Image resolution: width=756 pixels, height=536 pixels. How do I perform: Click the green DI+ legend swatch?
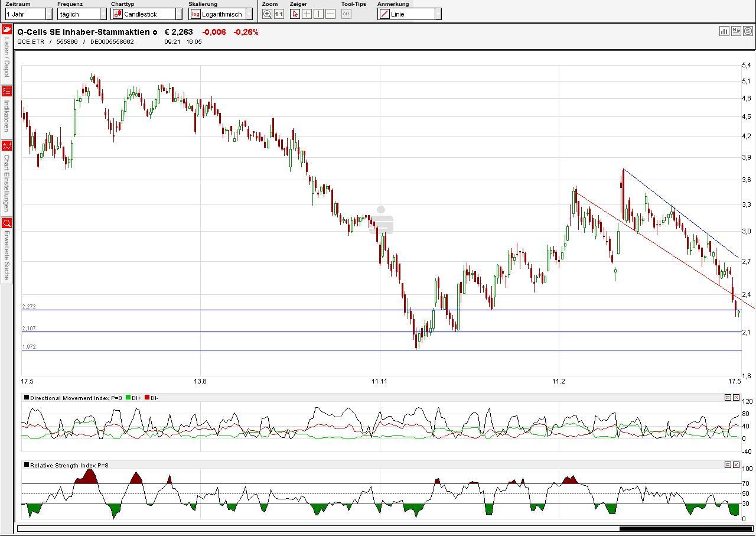point(128,398)
